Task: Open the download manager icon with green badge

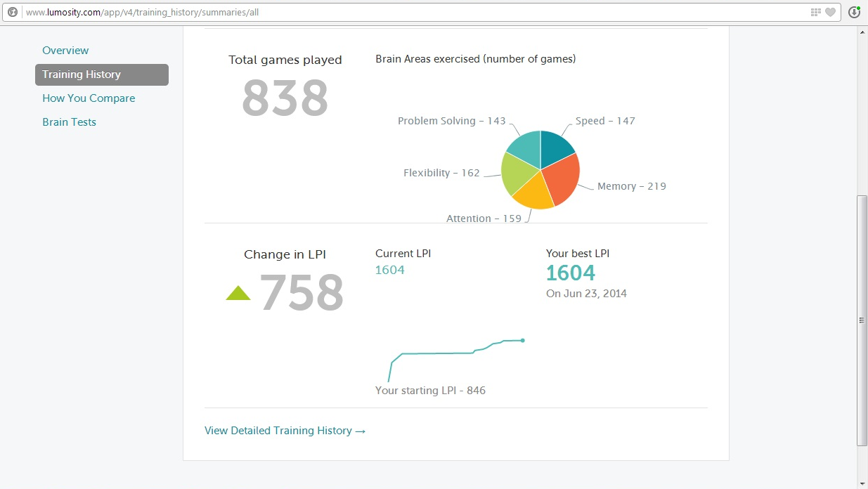Action: [854, 12]
